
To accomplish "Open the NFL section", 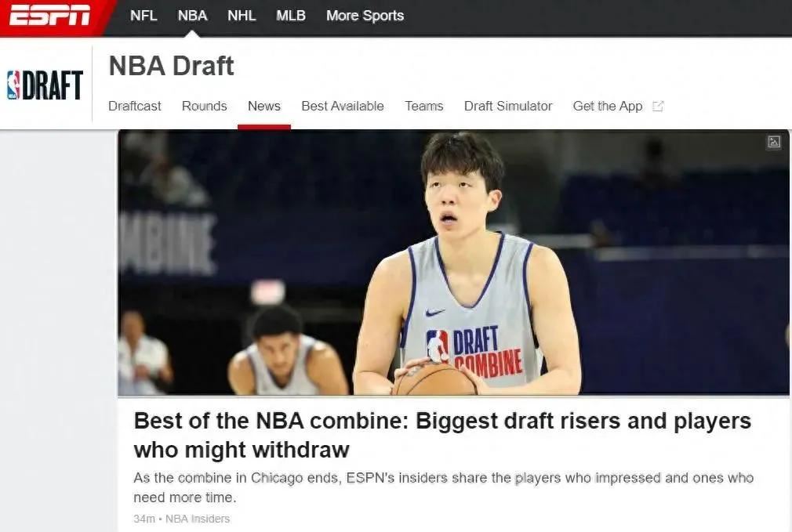I will pos(144,16).
